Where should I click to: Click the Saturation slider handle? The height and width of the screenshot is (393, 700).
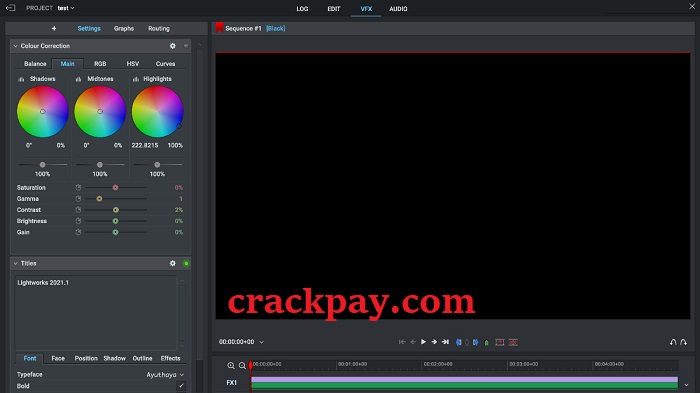coord(115,188)
